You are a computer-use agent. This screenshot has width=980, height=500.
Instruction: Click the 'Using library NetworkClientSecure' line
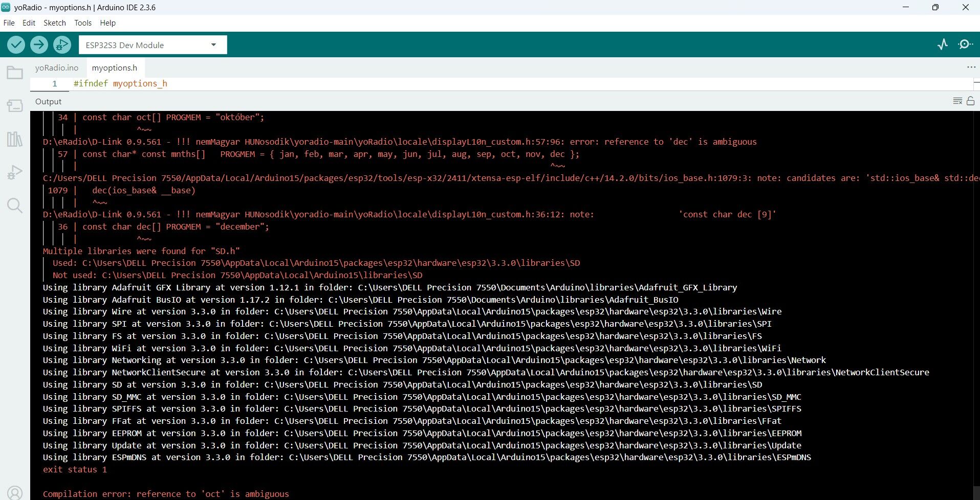pyautogui.click(x=486, y=372)
